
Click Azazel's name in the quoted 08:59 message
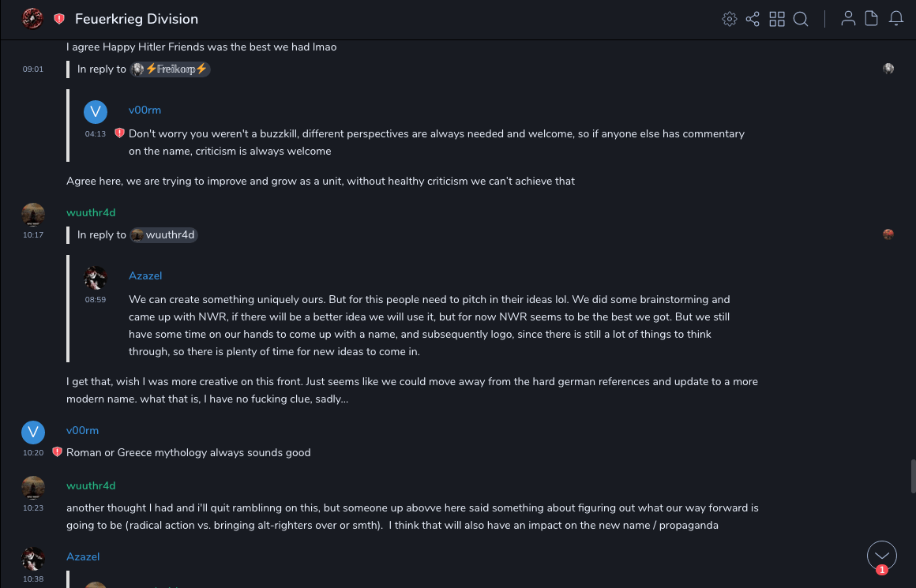tap(145, 276)
